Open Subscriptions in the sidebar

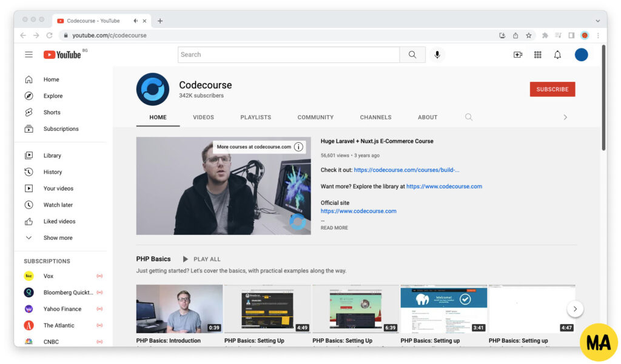(60, 129)
